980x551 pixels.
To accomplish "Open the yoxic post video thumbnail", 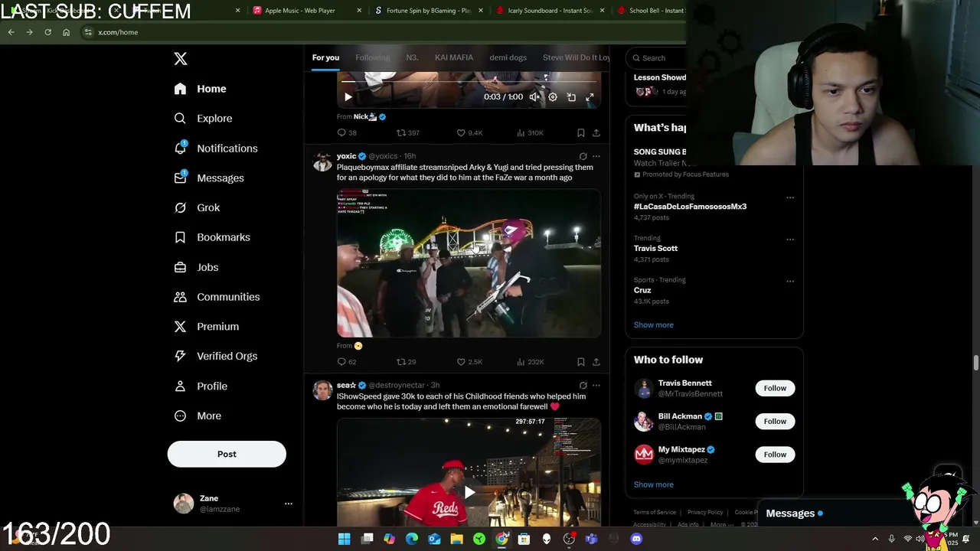I will [x=469, y=264].
